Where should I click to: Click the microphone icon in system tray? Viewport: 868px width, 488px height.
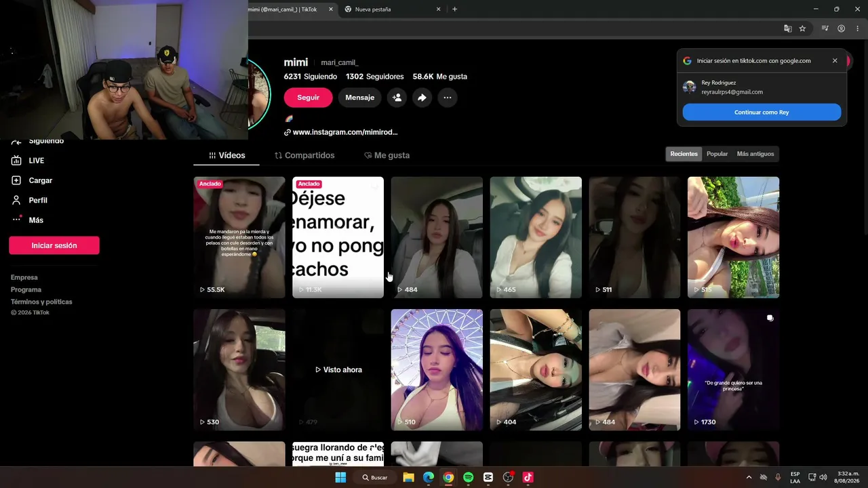tap(778, 477)
